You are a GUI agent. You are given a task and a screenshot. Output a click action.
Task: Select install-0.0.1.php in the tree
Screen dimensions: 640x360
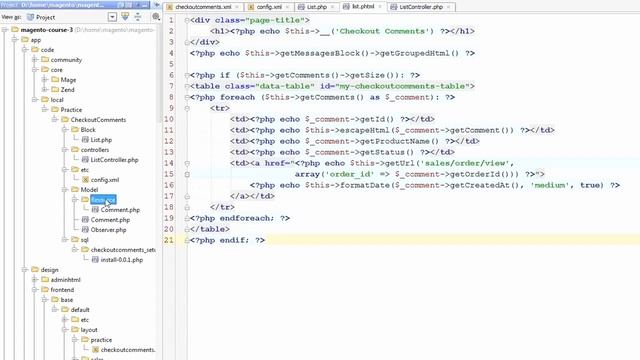122,260
